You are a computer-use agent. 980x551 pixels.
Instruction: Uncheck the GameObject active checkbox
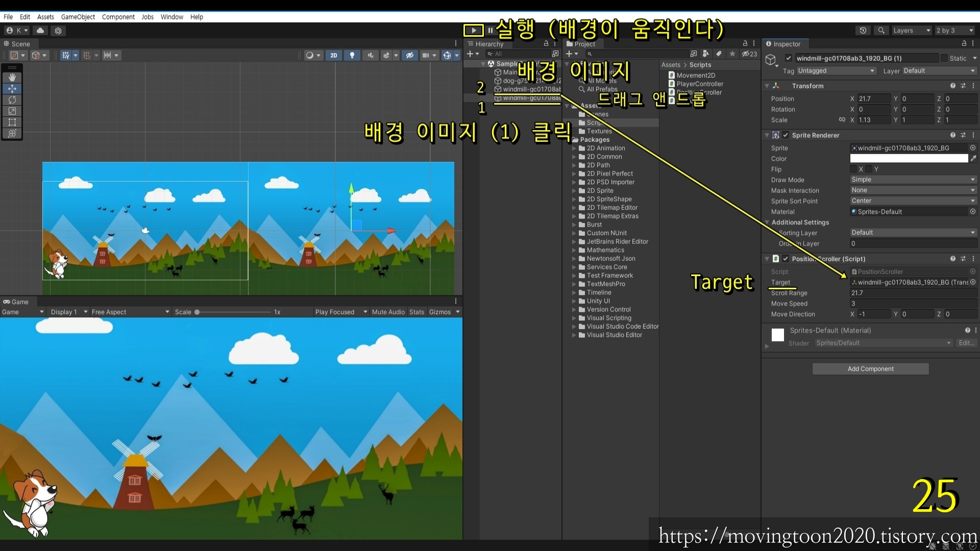(x=789, y=58)
